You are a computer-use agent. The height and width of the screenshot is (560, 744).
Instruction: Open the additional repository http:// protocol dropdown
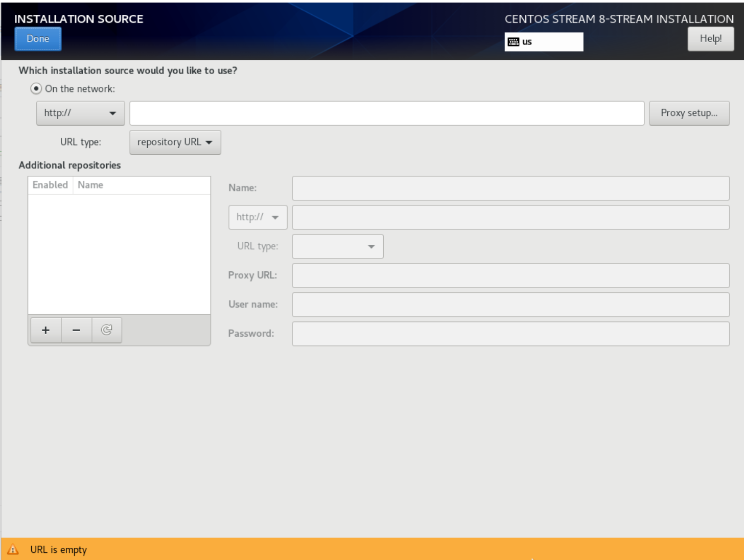258,217
